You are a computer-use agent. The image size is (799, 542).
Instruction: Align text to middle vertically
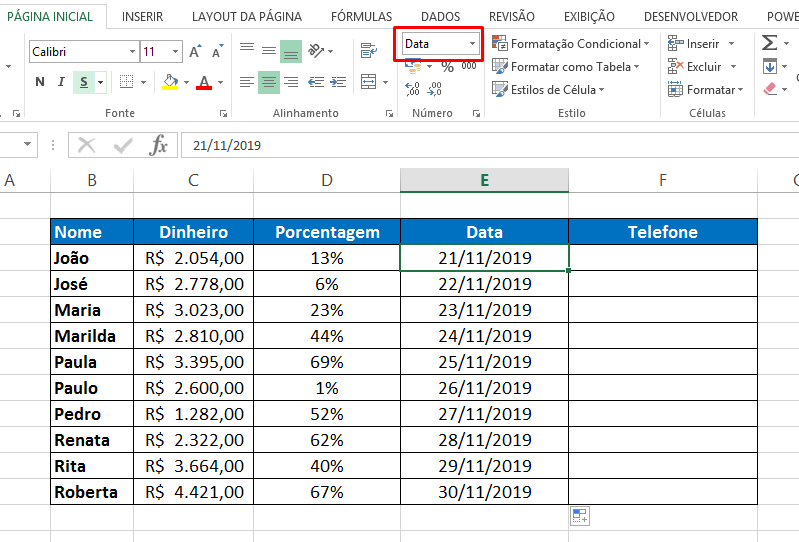coord(269,51)
